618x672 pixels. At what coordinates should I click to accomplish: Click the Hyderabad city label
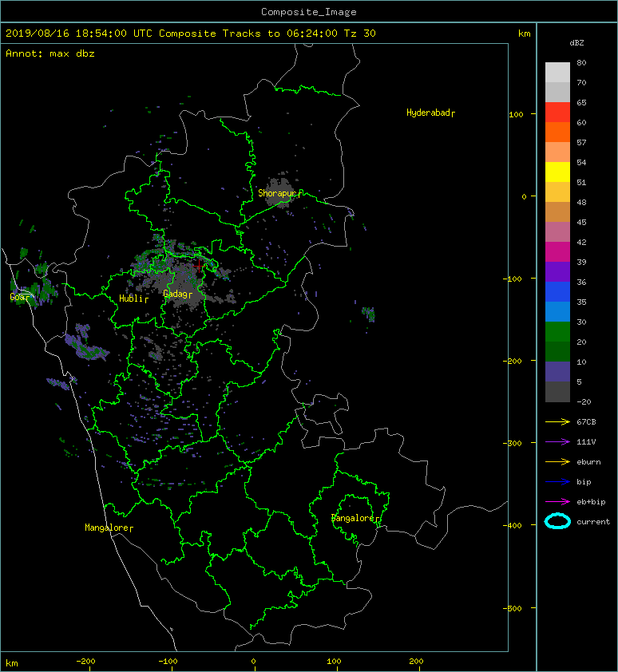click(428, 113)
